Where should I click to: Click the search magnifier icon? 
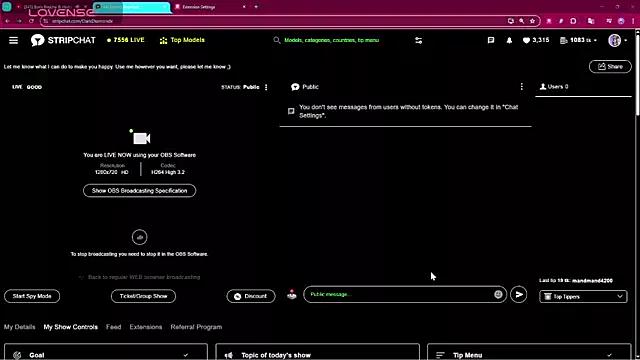pyautogui.click(x=277, y=40)
